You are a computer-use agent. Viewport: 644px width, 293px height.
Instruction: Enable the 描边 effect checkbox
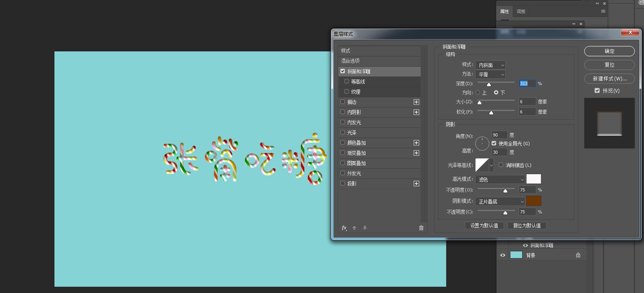343,102
